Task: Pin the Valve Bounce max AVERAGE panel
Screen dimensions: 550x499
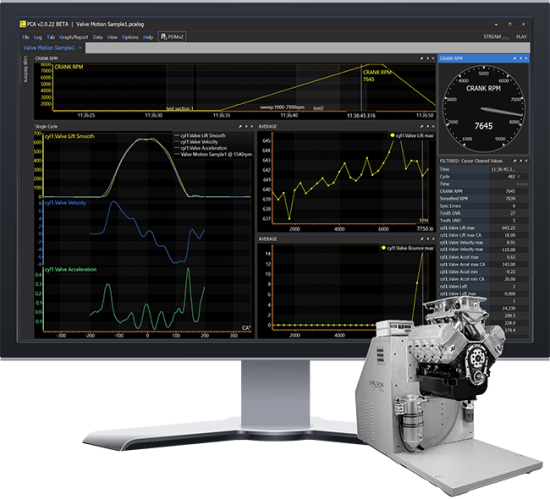Action: [x=421, y=239]
